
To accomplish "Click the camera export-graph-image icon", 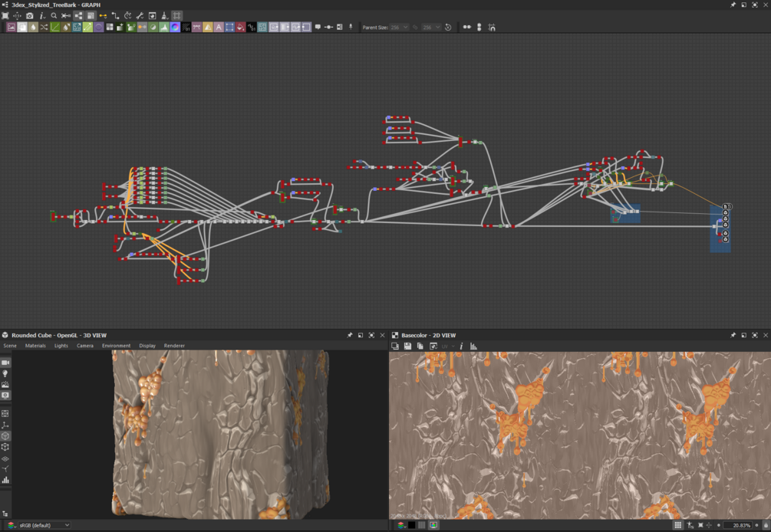I will 29,16.
